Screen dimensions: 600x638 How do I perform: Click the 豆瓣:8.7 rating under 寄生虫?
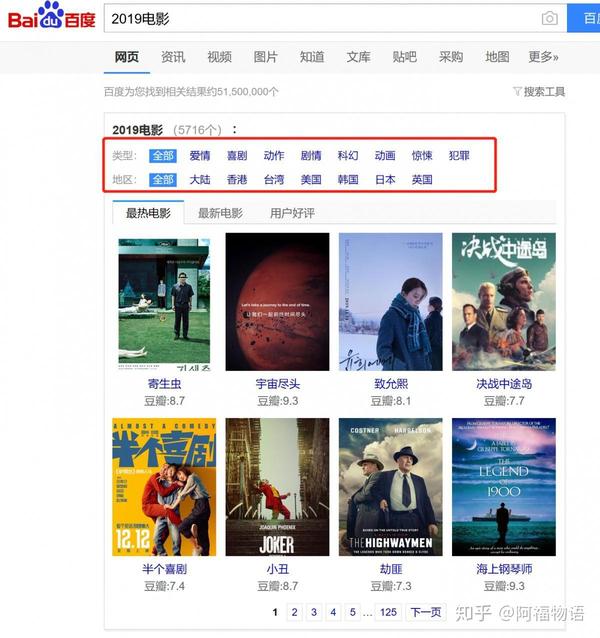164,401
